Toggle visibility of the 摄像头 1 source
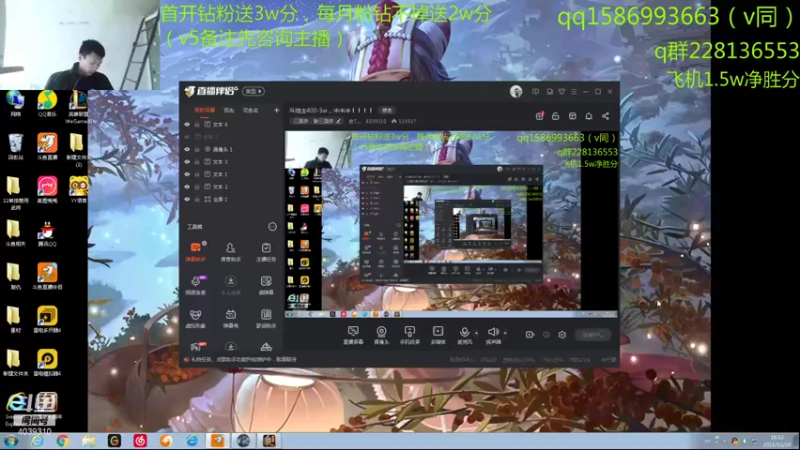The width and height of the screenshot is (800, 450). [187, 149]
